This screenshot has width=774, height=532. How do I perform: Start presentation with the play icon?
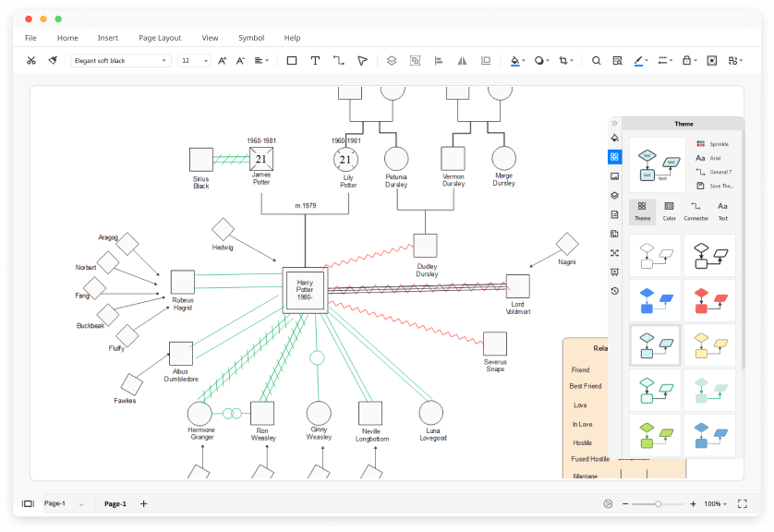608,504
